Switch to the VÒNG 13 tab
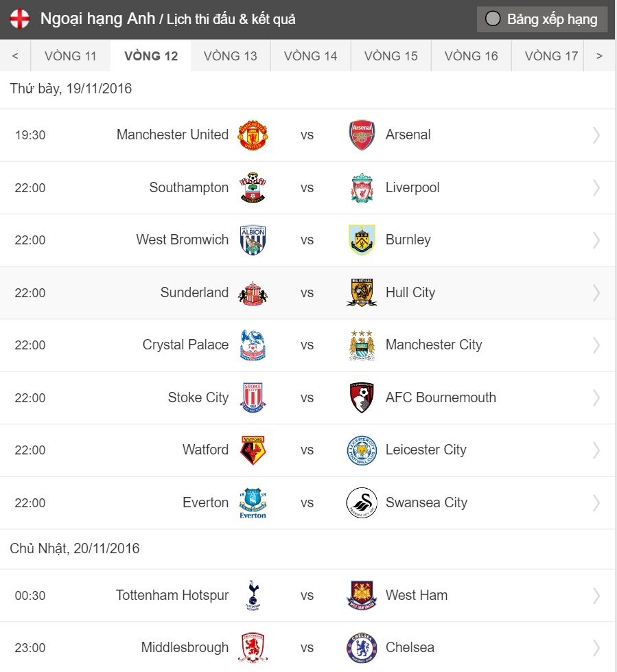The height and width of the screenshot is (672, 617). pyautogui.click(x=231, y=56)
